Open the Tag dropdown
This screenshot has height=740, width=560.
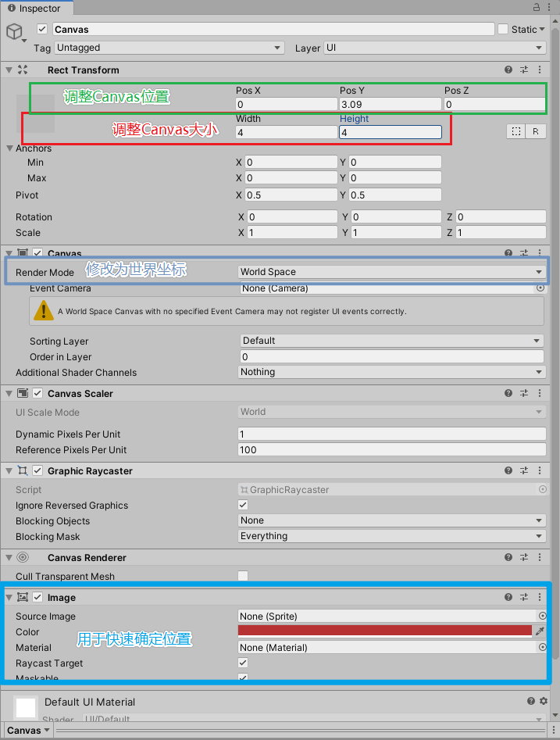(169, 48)
